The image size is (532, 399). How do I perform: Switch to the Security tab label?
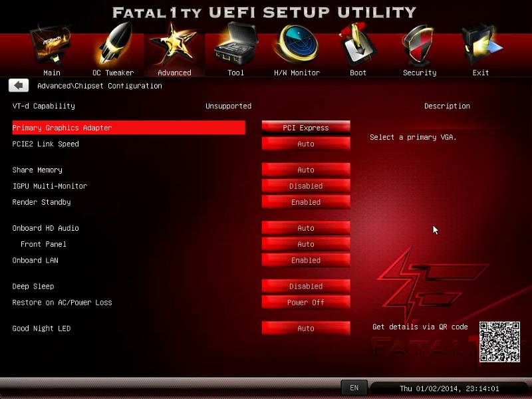pos(420,72)
